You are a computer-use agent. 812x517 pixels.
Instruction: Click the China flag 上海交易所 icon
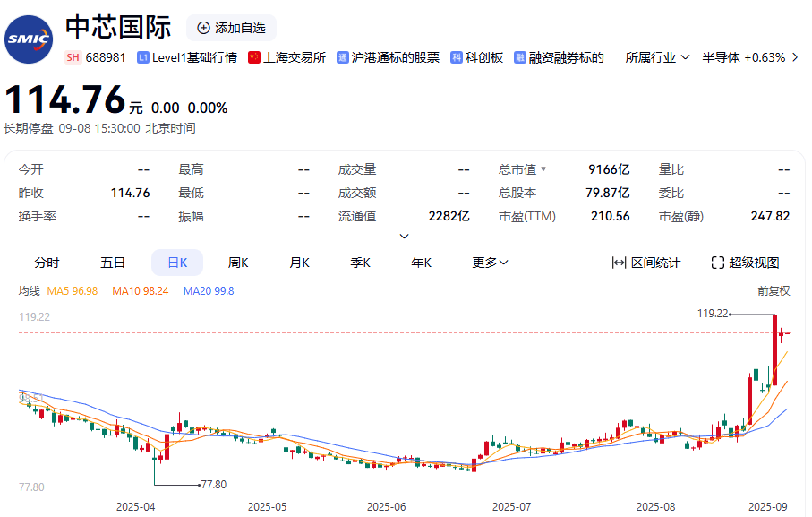[x=254, y=57]
